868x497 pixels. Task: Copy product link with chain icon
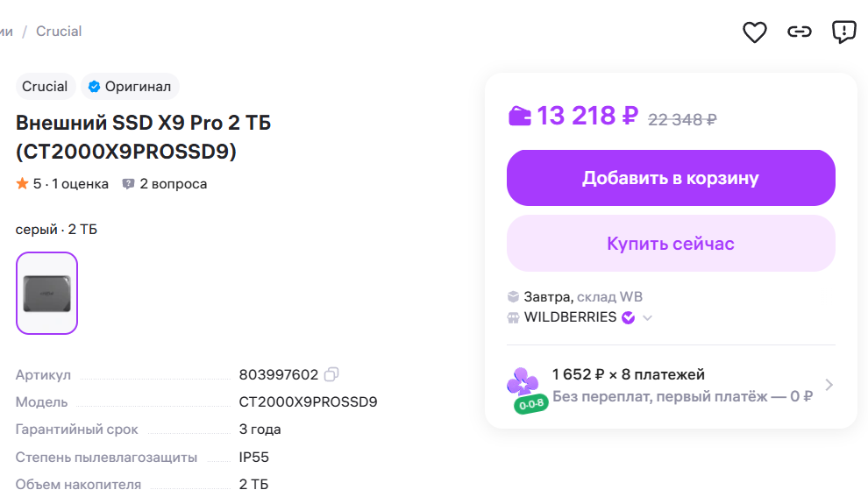pos(799,32)
